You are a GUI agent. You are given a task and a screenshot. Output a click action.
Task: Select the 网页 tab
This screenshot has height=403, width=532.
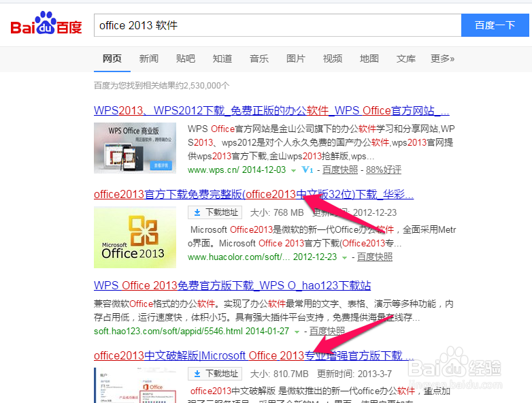click(x=112, y=59)
